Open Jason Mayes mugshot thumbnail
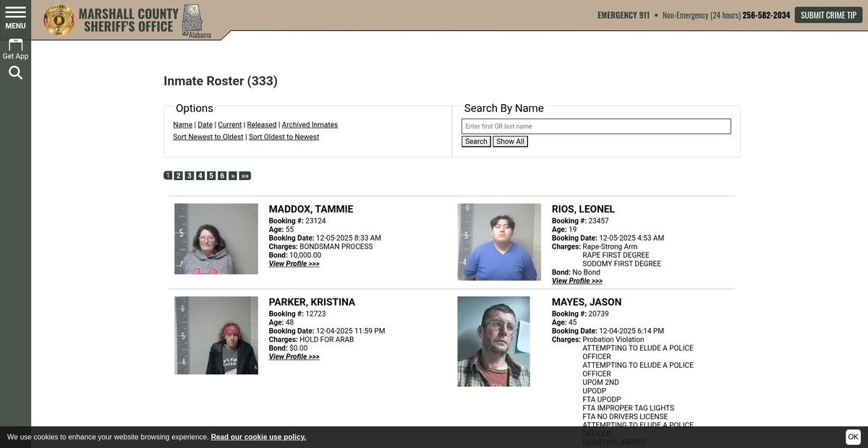 pyautogui.click(x=493, y=341)
